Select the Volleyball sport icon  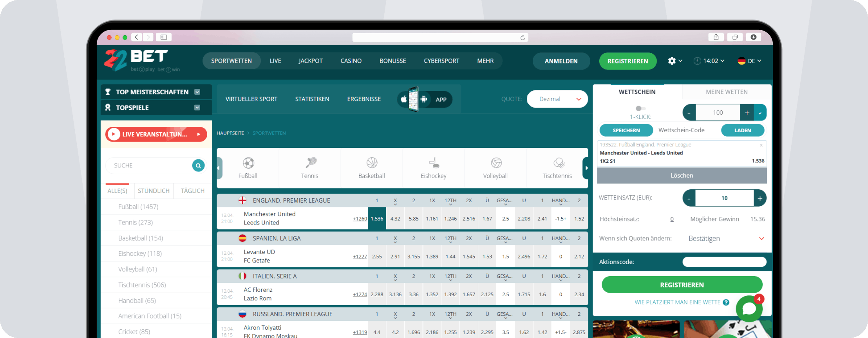click(496, 162)
